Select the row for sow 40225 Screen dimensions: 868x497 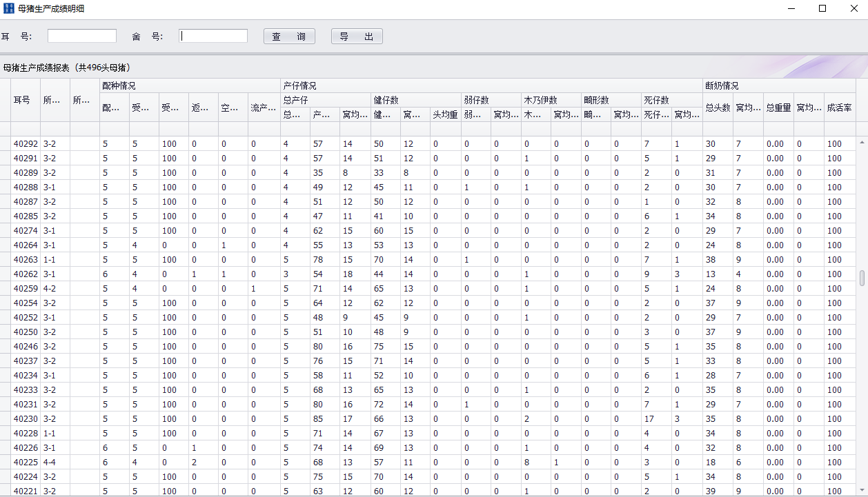coord(26,463)
